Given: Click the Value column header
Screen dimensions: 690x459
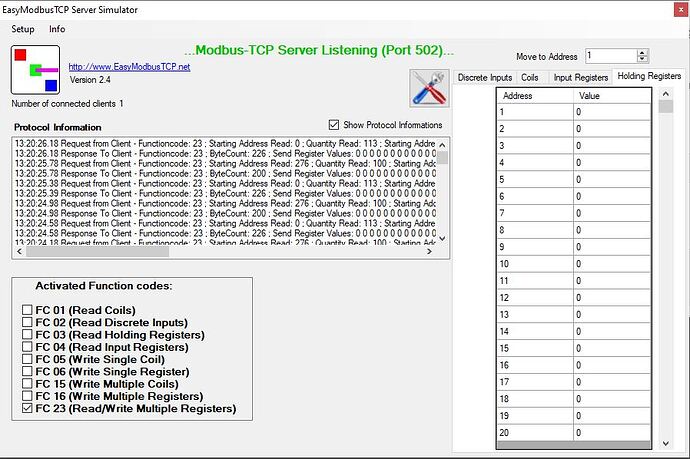Looking at the screenshot, I should point(612,95).
